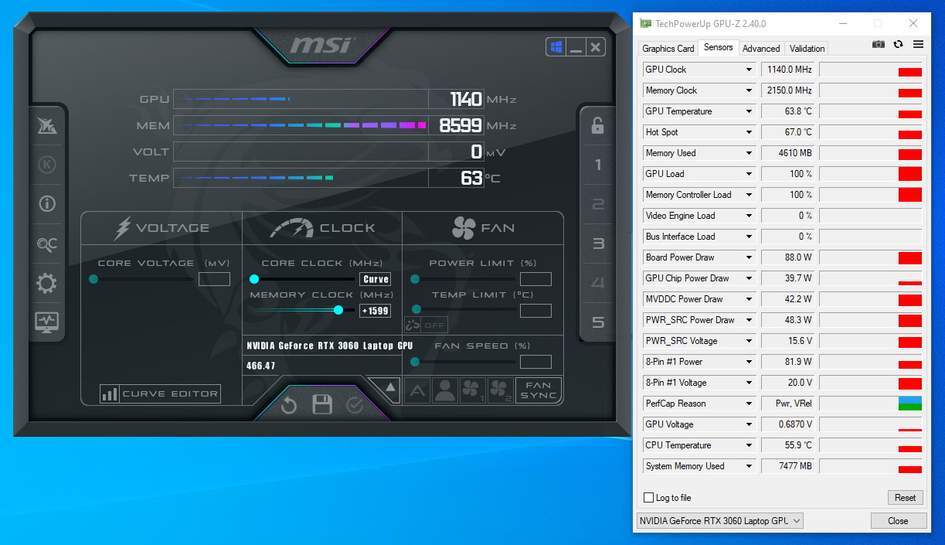Open the GPU Temperature sensor dropdown
Screen dimensions: 945x545
coord(748,112)
